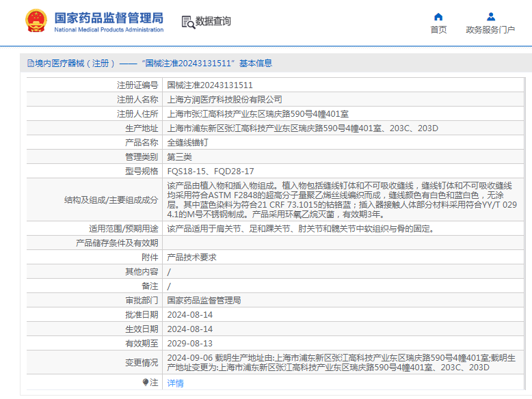Click the document icon before 境内医疗器械
Screen dimensions: 532x399
coord(31,64)
